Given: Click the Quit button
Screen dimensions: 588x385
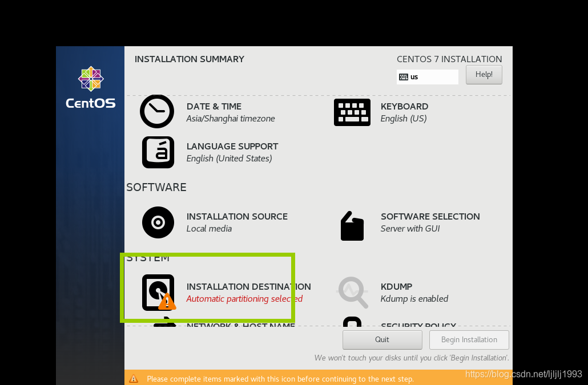Looking at the screenshot, I should 382,340.
